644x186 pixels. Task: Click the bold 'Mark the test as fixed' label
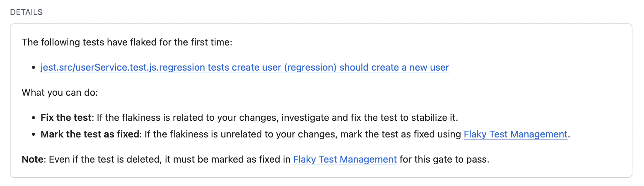(90, 134)
